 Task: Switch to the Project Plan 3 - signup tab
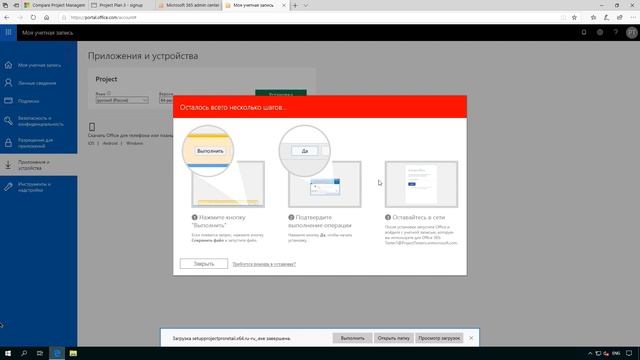[122, 5]
